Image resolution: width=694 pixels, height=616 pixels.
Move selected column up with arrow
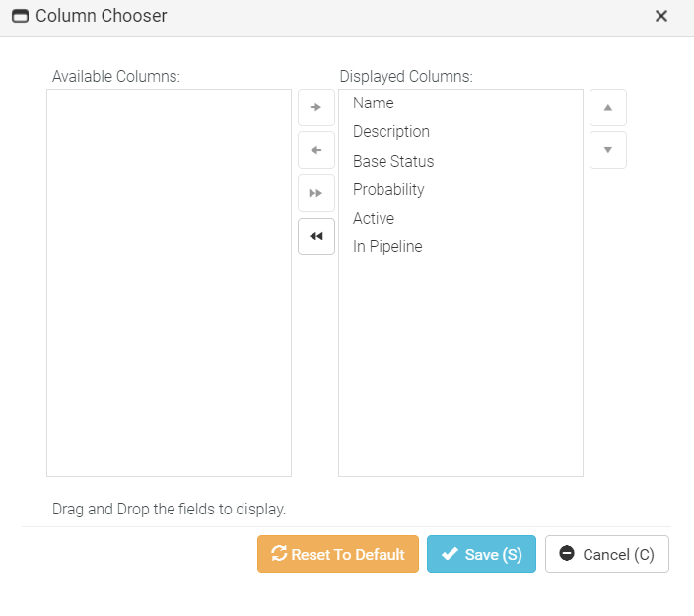pos(607,107)
